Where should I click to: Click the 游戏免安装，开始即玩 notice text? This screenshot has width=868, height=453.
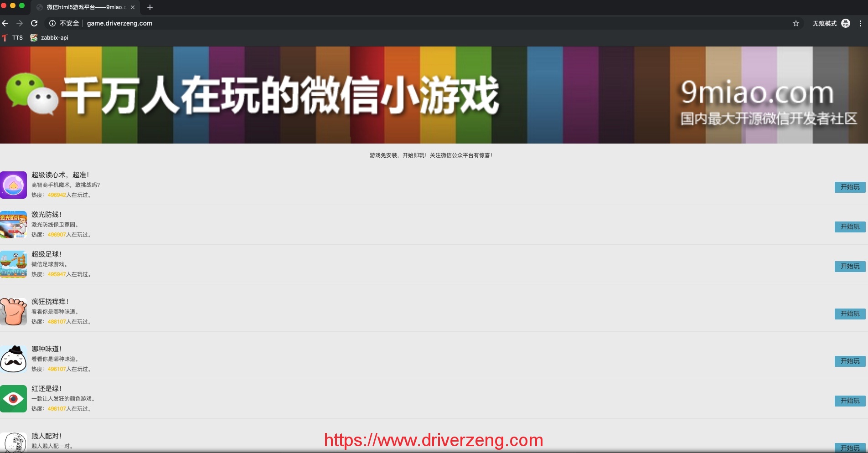point(431,155)
